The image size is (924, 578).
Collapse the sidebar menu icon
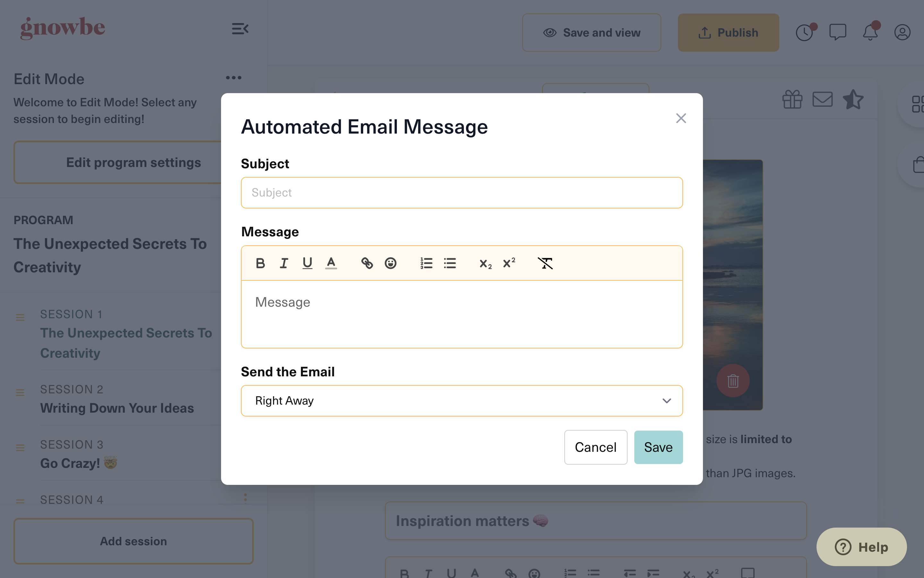[240, 29]
